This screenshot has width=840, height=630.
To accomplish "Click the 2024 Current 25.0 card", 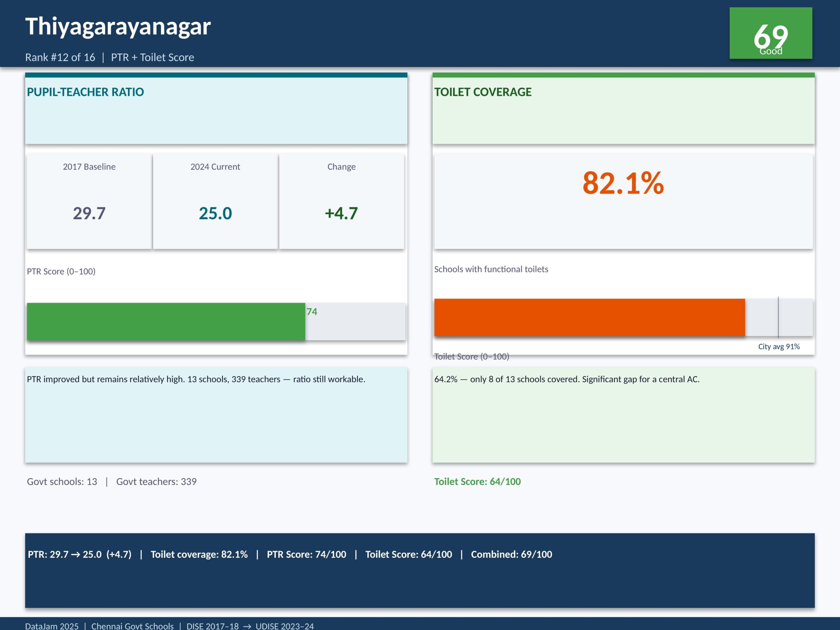I will [x=215, y=201].
